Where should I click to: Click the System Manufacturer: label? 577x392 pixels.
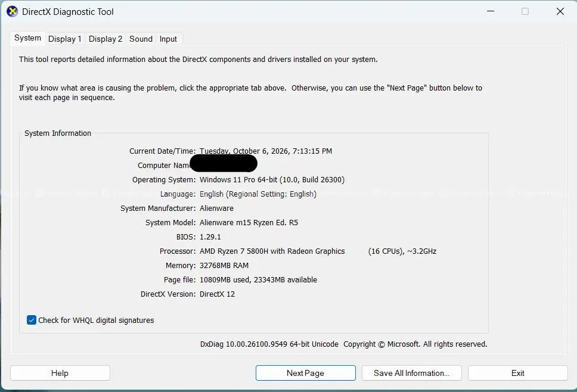(158, 208)
